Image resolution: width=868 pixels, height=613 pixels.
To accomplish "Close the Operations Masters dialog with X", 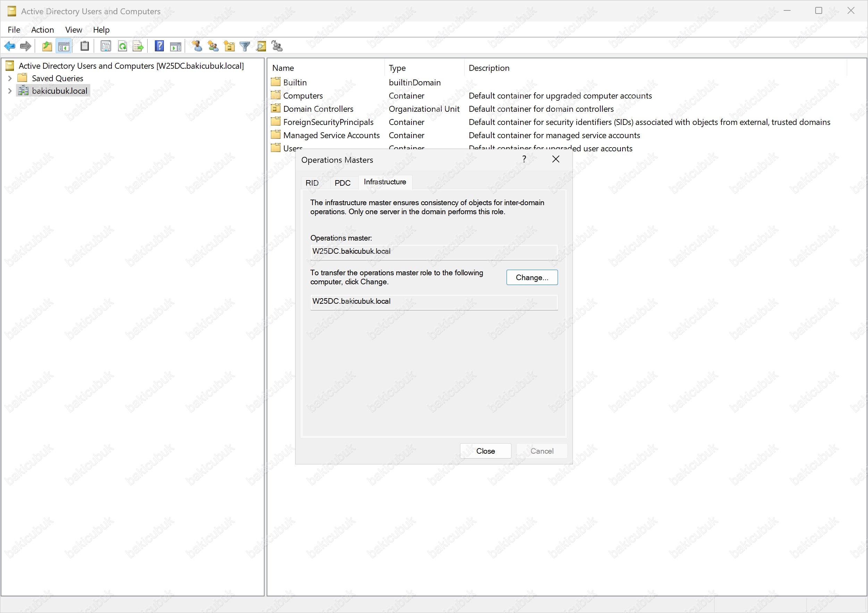I will coord(556,159).
